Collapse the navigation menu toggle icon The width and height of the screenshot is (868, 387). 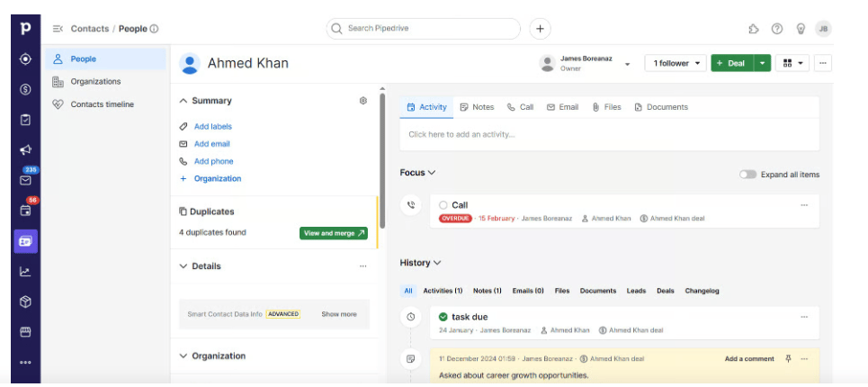pos(58,29)
